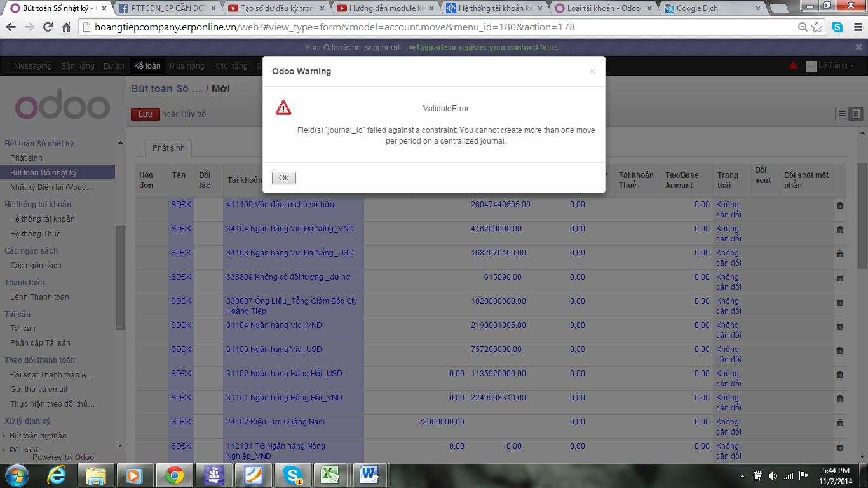Dismiss the unsupported Odoo banner
This screenshot has width=868, height=488.
point(858,47)
